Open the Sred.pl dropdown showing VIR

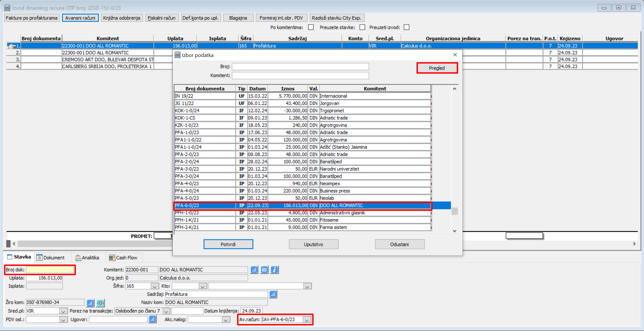point(63,311)
